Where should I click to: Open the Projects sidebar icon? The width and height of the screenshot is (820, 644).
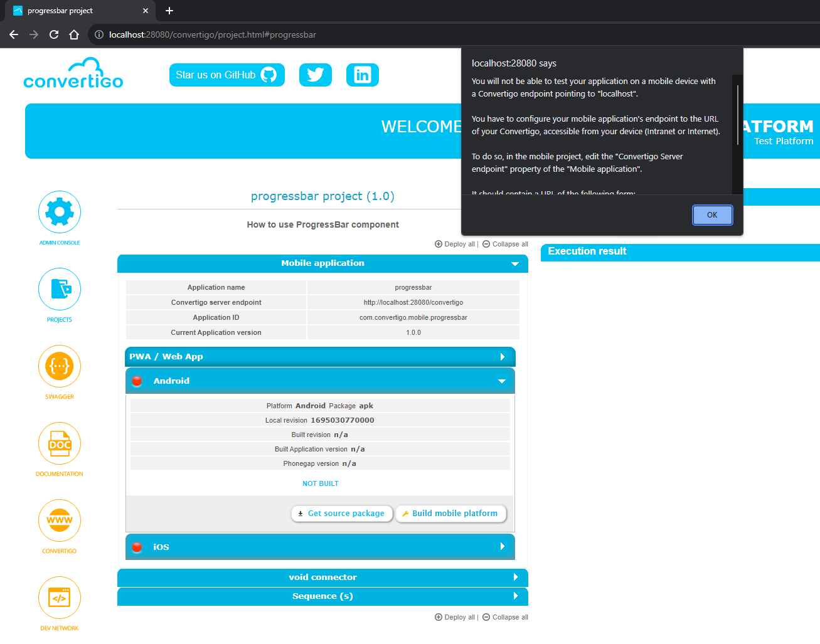coord(60,289)
